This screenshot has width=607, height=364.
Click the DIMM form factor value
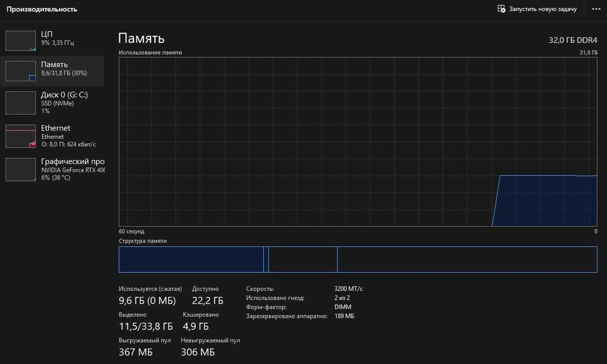[x=342, y=307]
